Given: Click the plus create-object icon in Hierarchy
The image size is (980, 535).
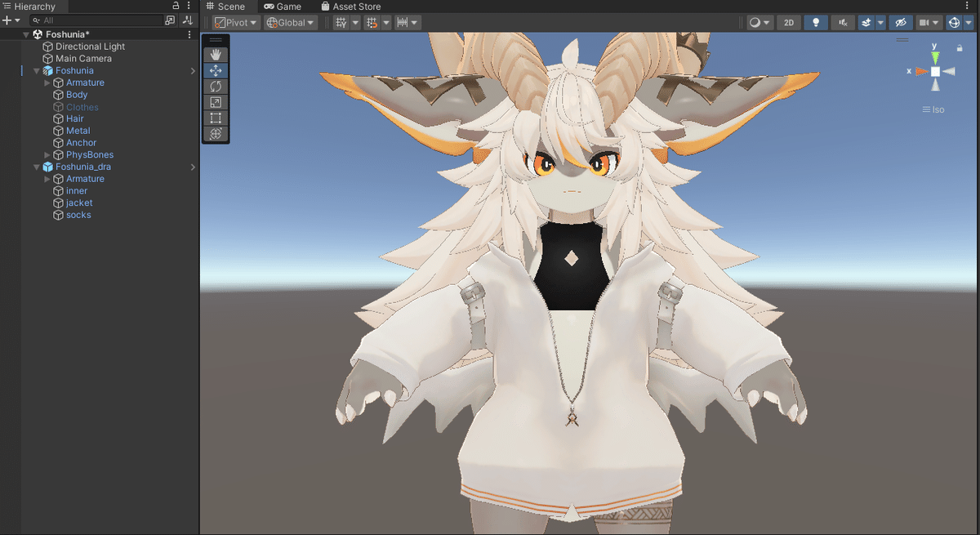Looking at the screenshot, I should (7, 20).
